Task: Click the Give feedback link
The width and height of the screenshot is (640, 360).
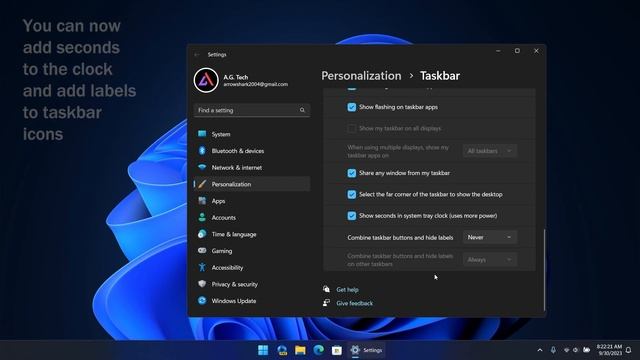Action: coord(354,303)
